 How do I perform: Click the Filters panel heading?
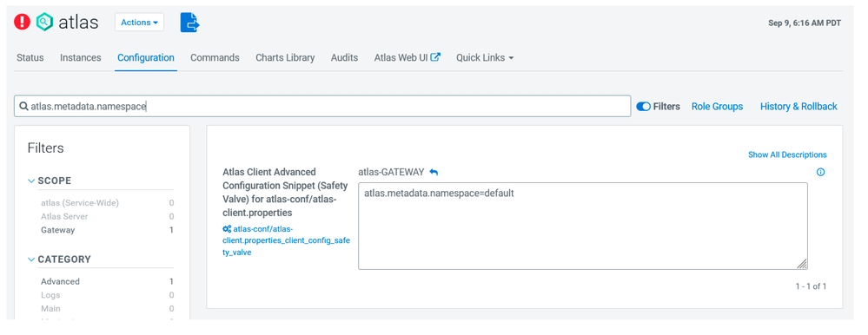(x=45, y=148)
